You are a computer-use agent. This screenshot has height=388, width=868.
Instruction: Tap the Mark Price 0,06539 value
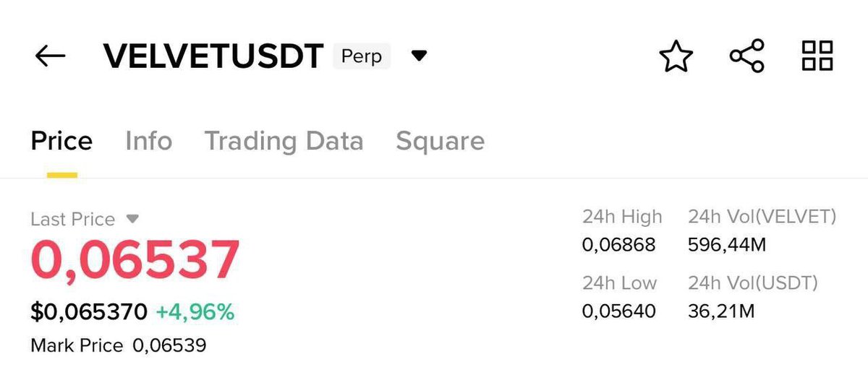pyautogui.click(x=169, y=345)
